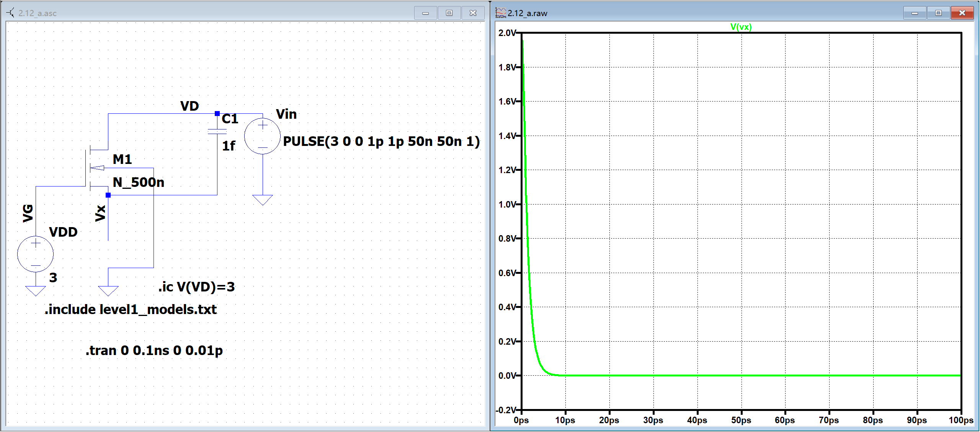Screen dimensions: 980x432
Task: Click the .include level1_models.txt directive
Action: (x=131, y=309)
